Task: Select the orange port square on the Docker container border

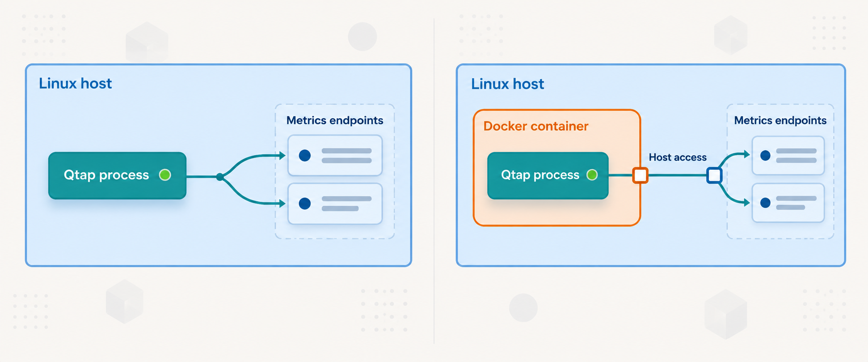Action: 640,175
